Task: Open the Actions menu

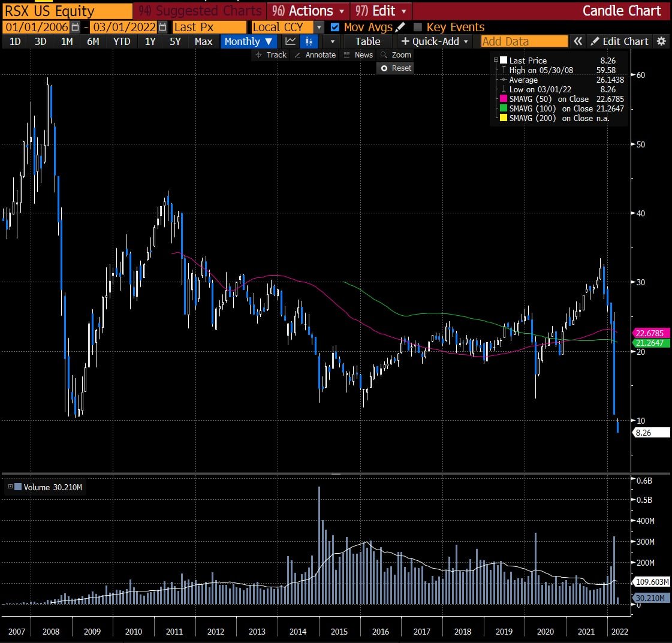Action: (x=308, y=11)
